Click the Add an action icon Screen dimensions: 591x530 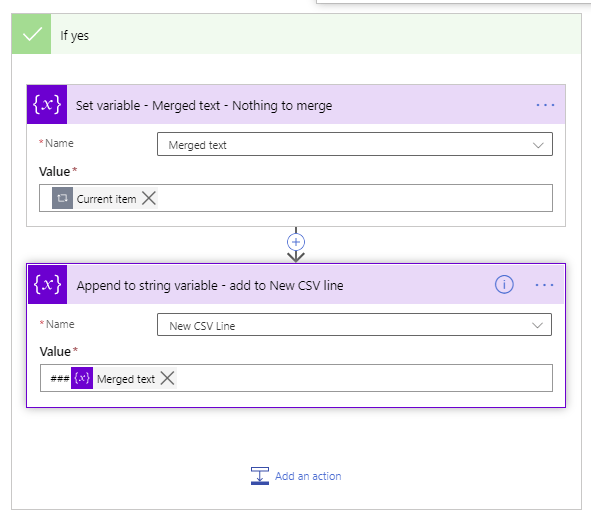point(260,476)
